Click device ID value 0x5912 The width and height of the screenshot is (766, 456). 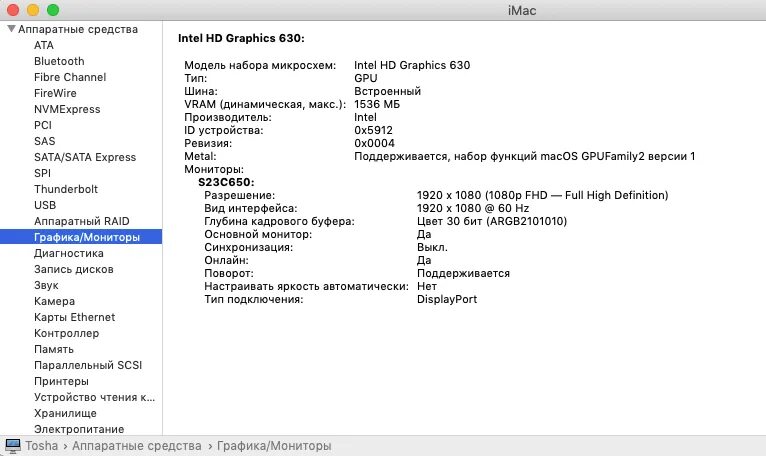(373, 130)
